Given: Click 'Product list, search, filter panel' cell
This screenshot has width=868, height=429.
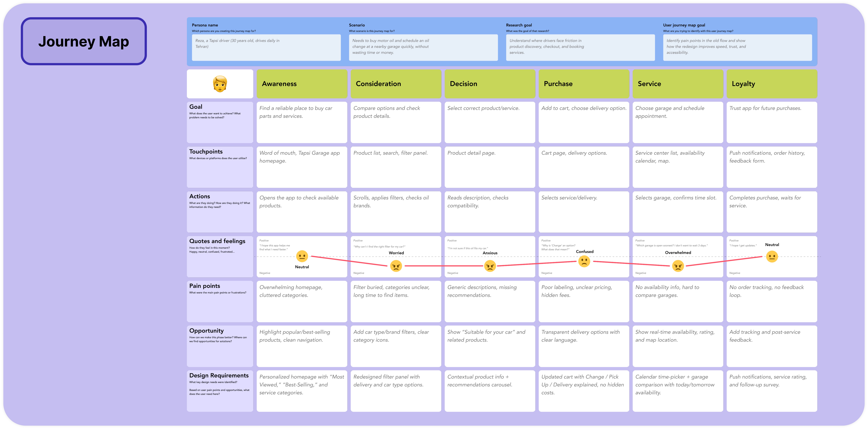Looking at the screenshot, I should click(396, 167).
